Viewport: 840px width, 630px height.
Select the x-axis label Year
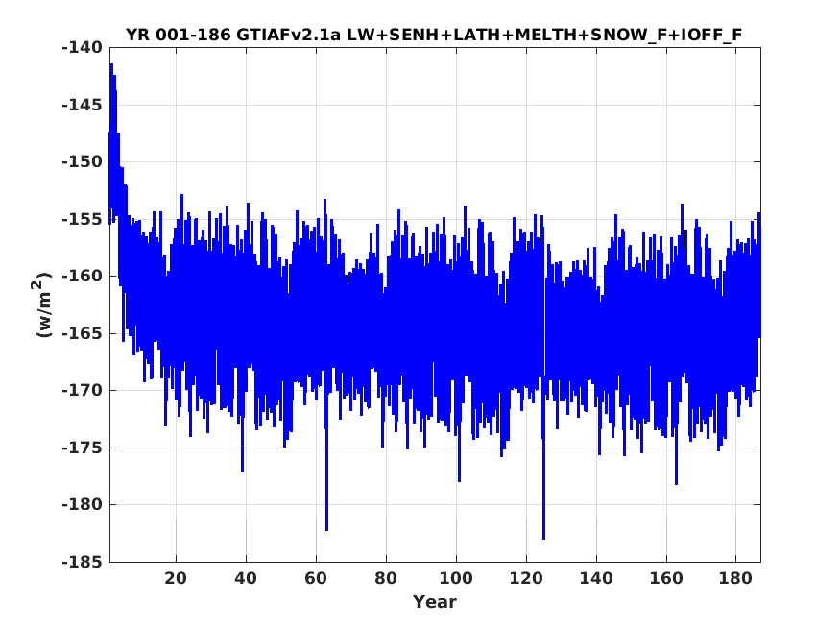pyautogui.click(x=435, y=602)
